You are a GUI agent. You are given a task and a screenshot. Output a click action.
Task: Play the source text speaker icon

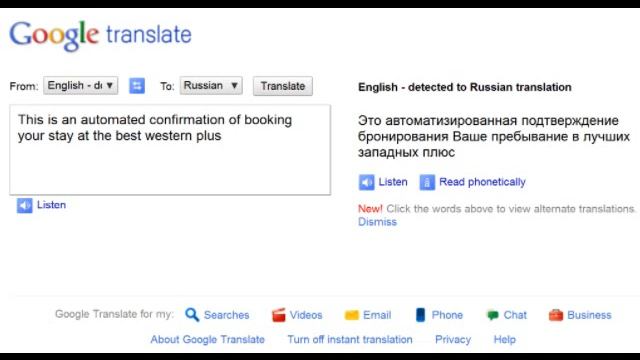pos(24,205)
